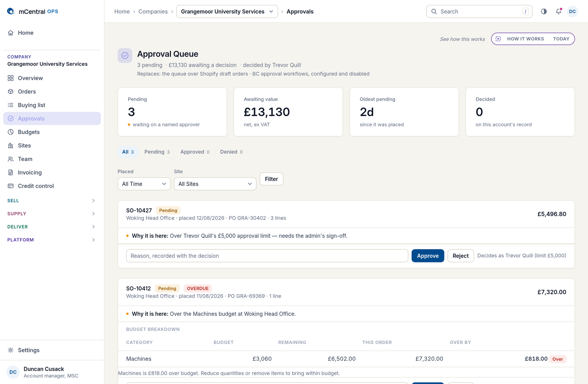Click the Home house icon in sidebar
This screenshot has width=588, height=384.
tap(11, 33)
